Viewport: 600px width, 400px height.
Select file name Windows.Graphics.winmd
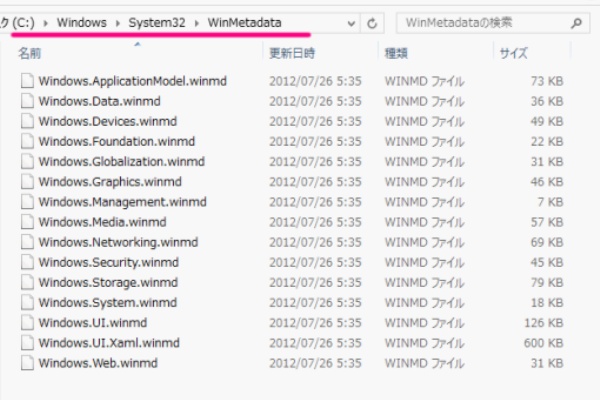[110, 182]
